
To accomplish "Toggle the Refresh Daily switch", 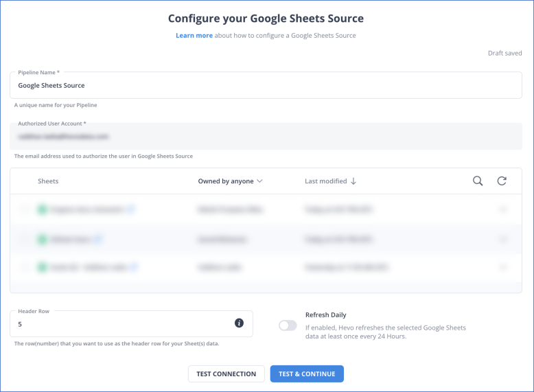I will 288,325.
